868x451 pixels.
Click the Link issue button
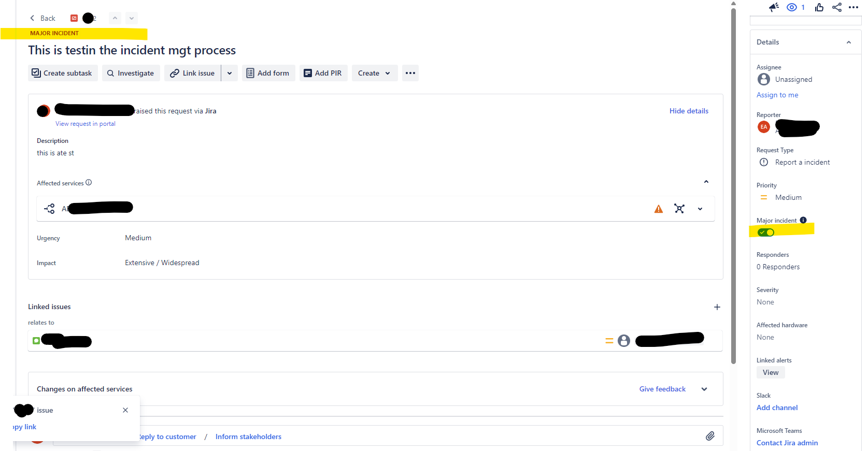(192, 73)
